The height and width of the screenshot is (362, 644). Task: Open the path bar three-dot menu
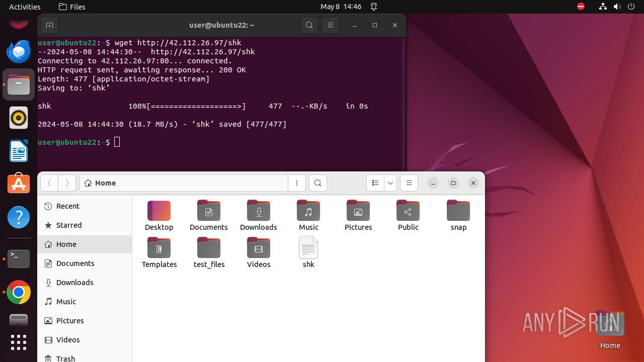point(297,183)
